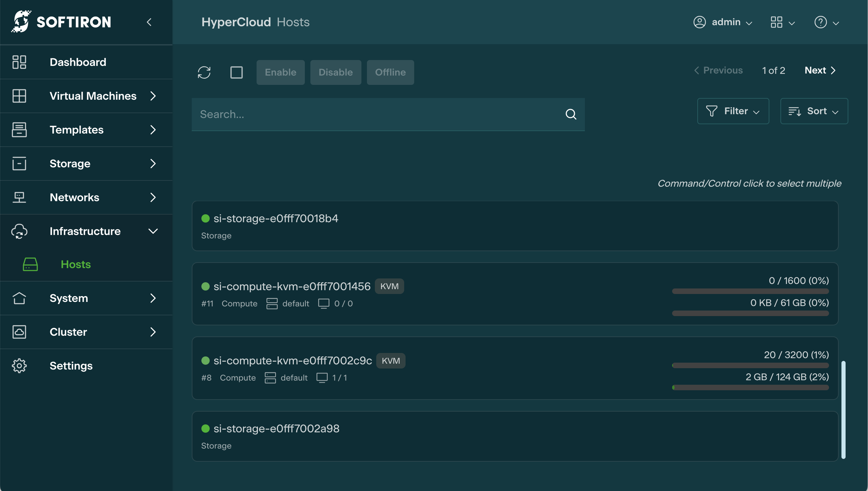Open the Sort dropdown

tap(814, 111)
